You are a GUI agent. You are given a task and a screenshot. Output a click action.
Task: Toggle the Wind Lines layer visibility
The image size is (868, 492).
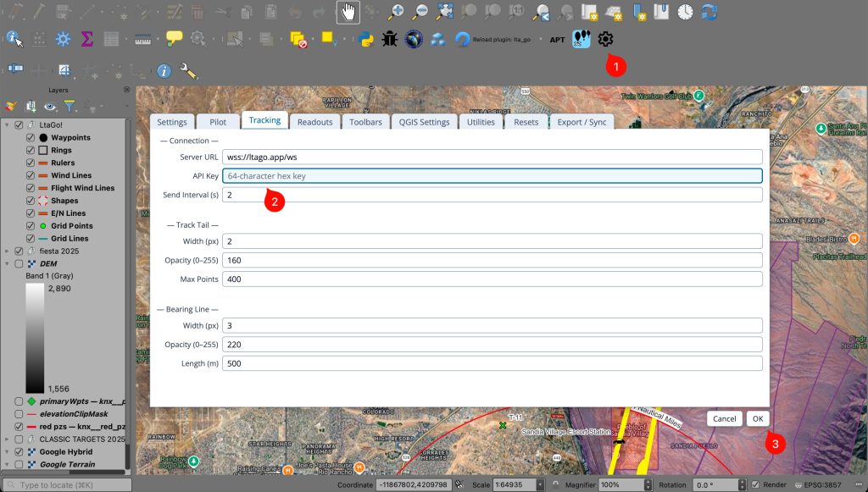(x=31, y=175)
